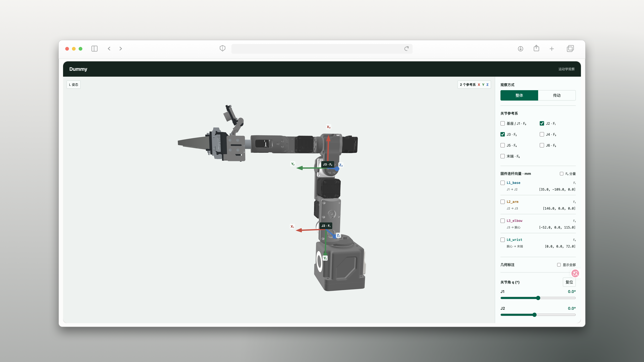Click the 复位 reset button

point(569,282)
